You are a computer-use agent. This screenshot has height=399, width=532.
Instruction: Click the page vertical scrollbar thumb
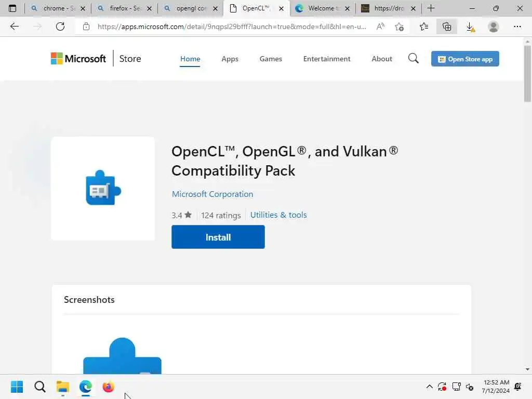click(527, 73)
